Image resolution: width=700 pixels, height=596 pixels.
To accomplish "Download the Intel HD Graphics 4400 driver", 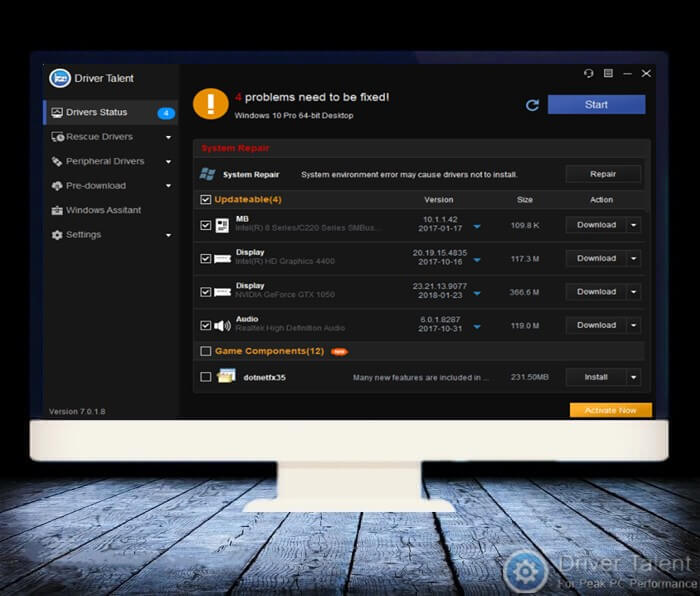I will [596, 258].
